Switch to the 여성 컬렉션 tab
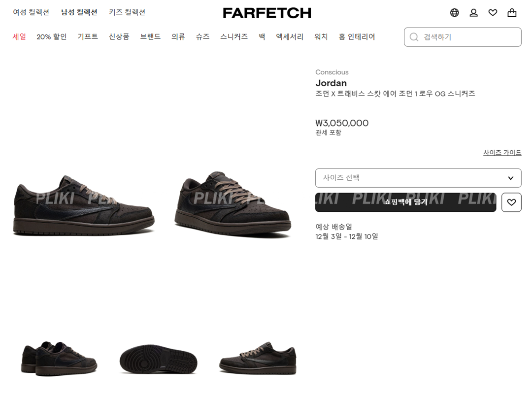 tap(31, 12)
